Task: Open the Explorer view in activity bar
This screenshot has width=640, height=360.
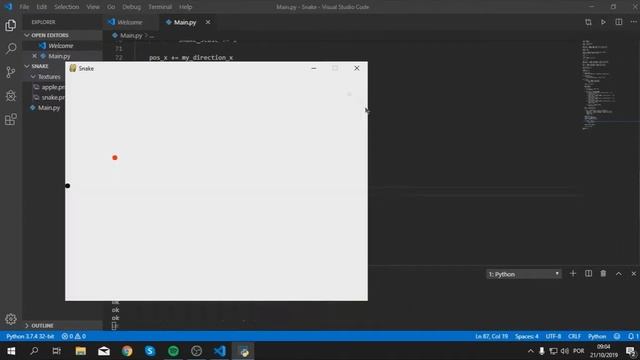Action: pos(11,25)
